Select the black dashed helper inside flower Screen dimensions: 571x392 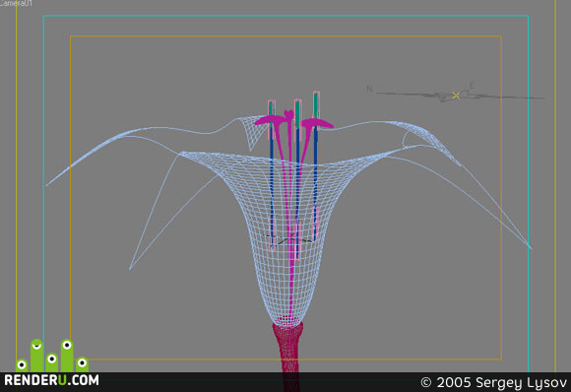(x=287, y=239)
